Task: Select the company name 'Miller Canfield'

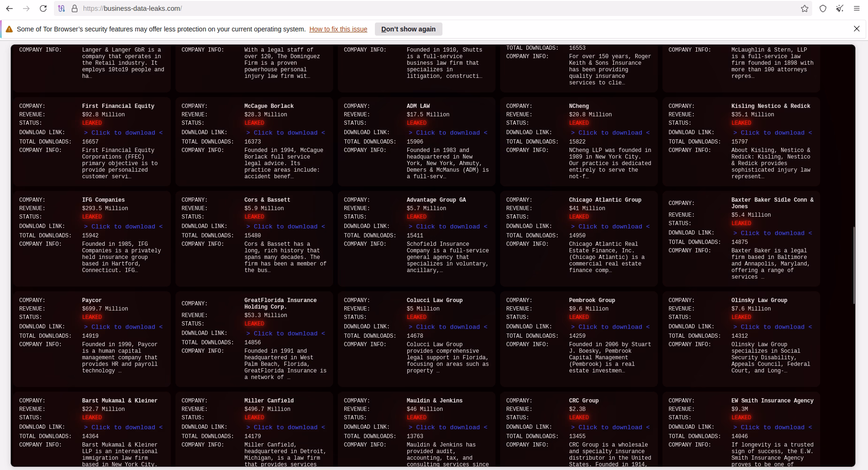Action: click(x=269, y=401)
